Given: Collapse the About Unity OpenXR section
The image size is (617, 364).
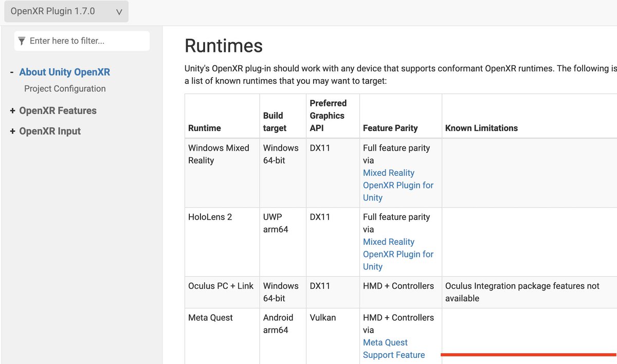Looking at the screenshot, I should (11, 72).
